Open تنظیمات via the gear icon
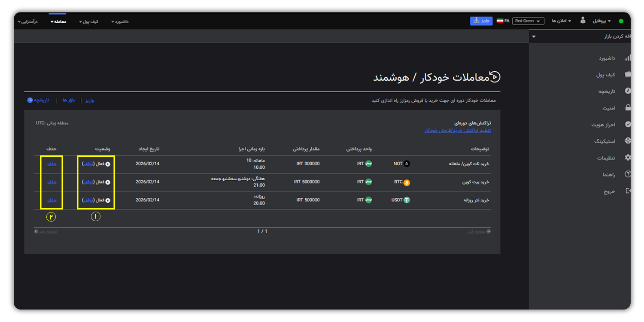Viewport: 644px width, 322px height. 627,158
